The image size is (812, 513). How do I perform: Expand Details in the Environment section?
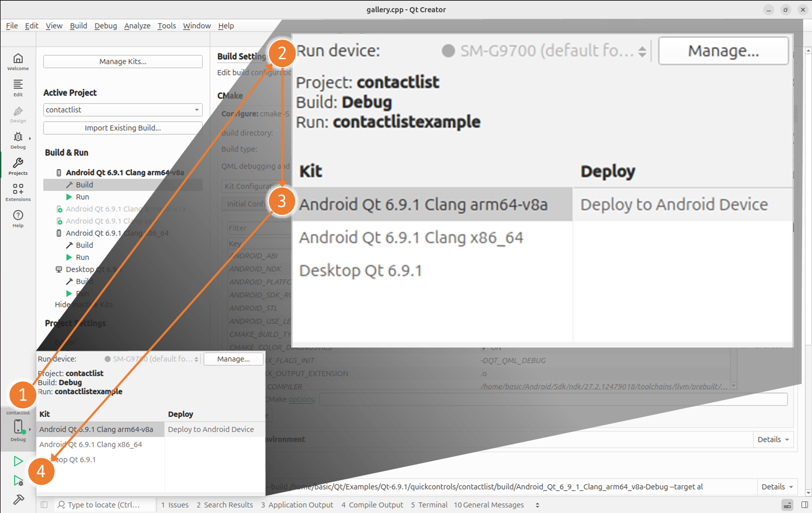point(773,440)
